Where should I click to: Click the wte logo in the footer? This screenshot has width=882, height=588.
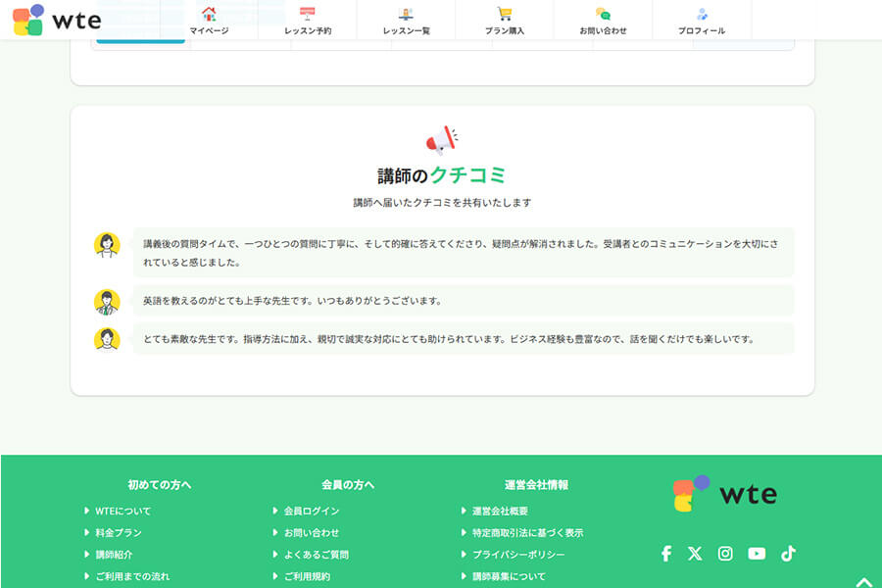725,493
